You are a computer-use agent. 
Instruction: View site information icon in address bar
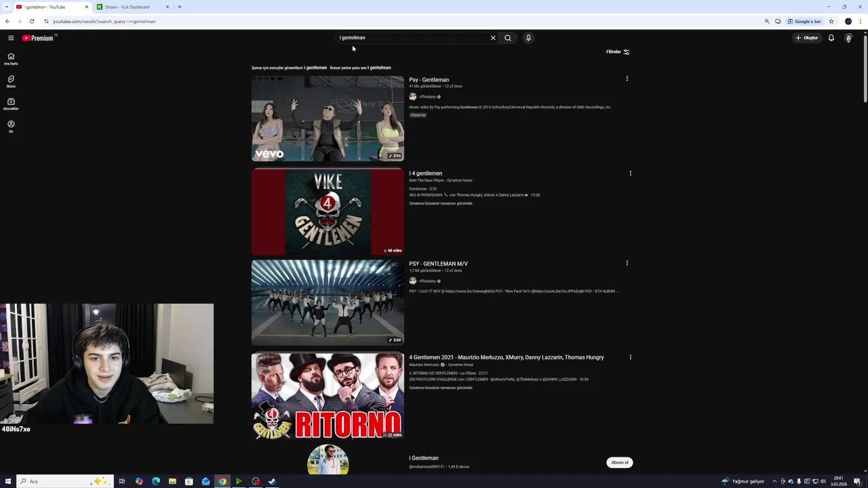point(46,21)
